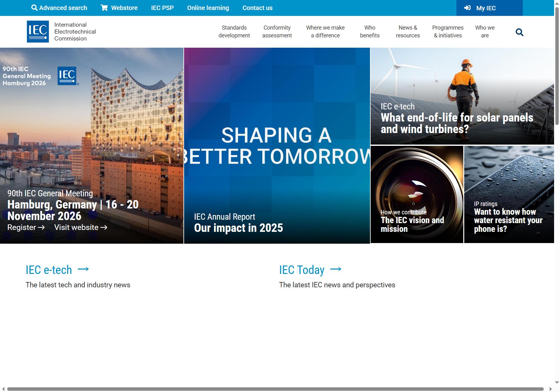Click the arrow next to IEC e-tech heading
This screenshot has height=392, width=560.
(x=83, y=269)
